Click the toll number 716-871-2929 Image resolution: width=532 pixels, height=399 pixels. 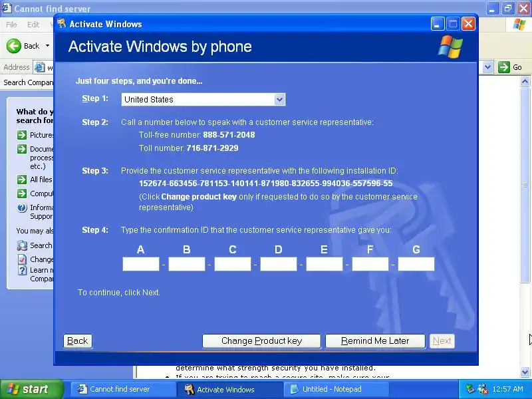pos(212,148)
